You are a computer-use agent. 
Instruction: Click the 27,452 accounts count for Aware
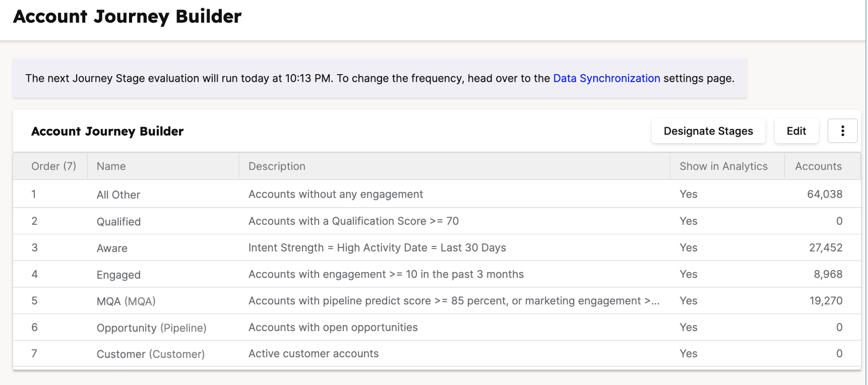(x=826, y=248)
